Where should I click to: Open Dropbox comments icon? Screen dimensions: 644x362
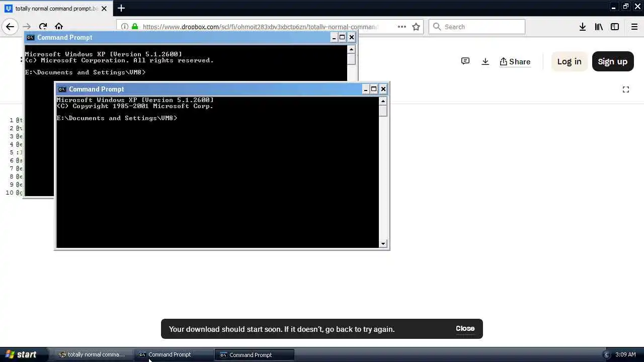pos(465,61)
